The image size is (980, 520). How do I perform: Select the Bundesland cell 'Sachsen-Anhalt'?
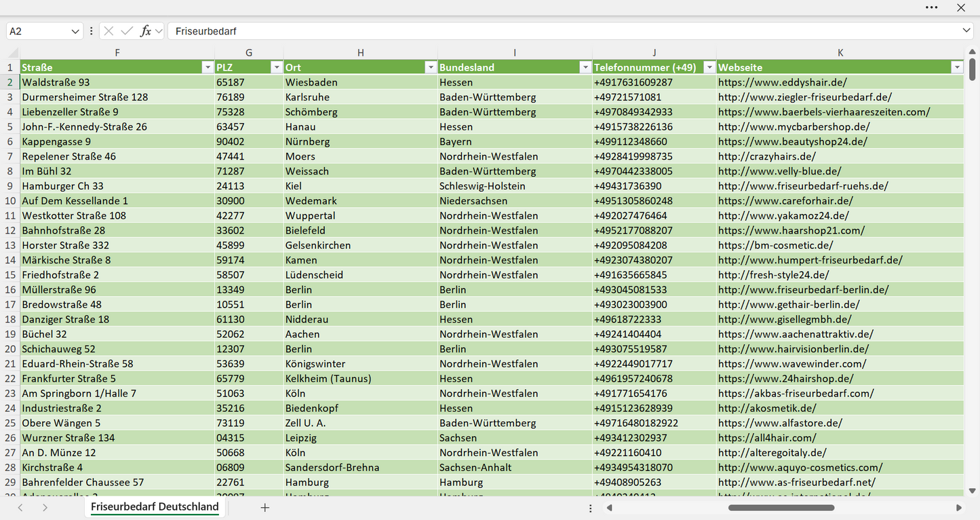[x=515, y=468]
